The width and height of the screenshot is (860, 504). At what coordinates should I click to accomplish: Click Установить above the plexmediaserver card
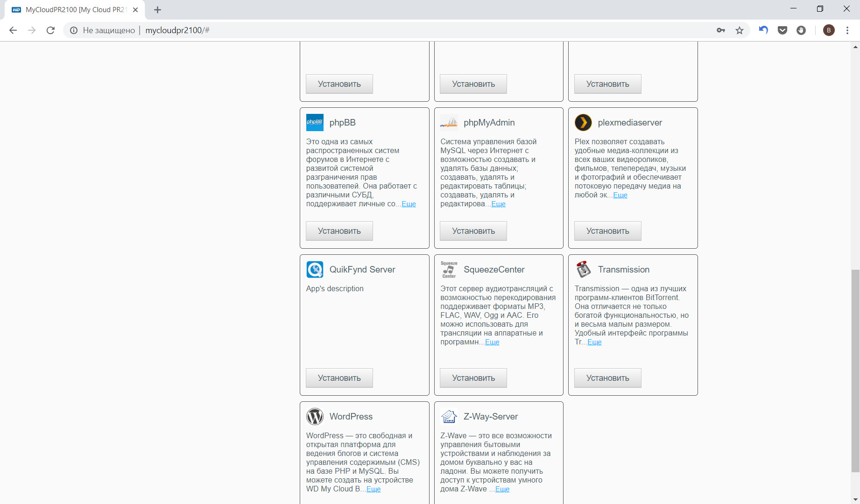tap(608, 84)
